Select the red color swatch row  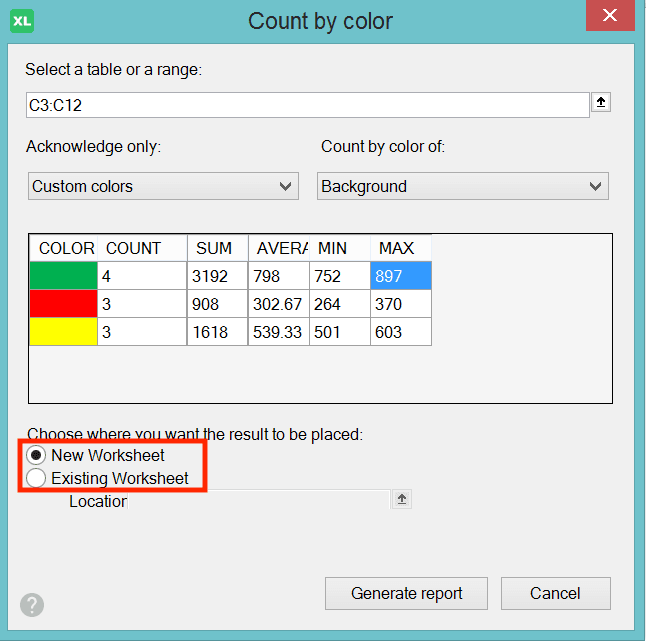point(63,304)
